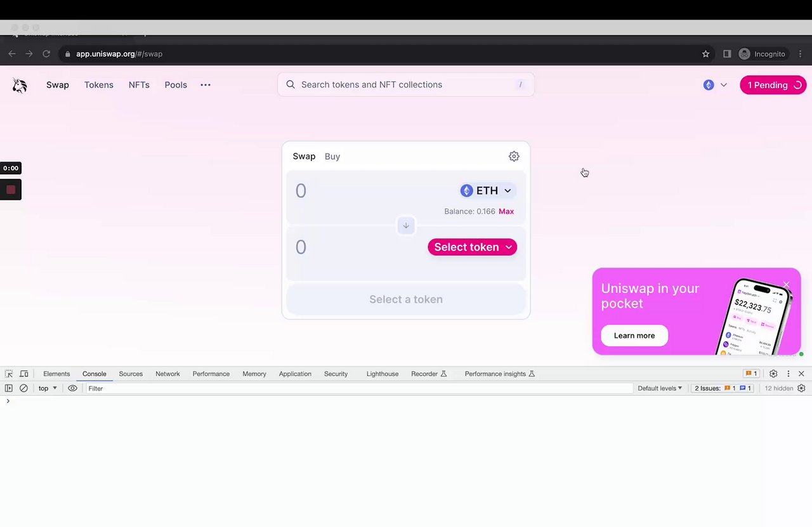
Task: Expand the Ethereum network selector
Action: coord(715,85)
